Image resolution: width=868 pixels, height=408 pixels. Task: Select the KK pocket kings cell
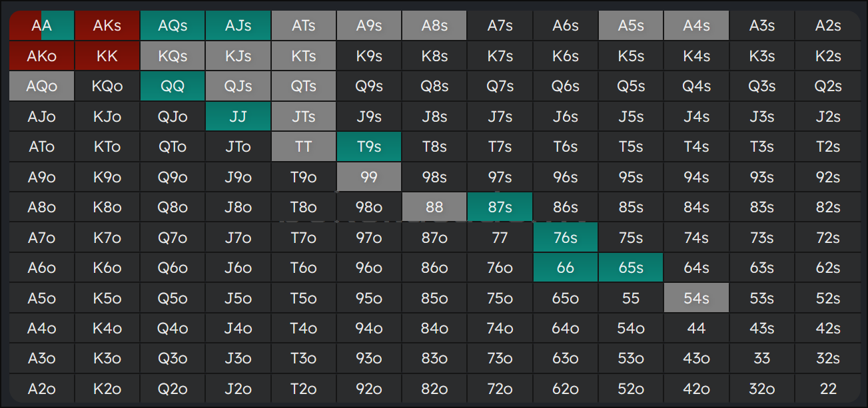click(107, 56)
